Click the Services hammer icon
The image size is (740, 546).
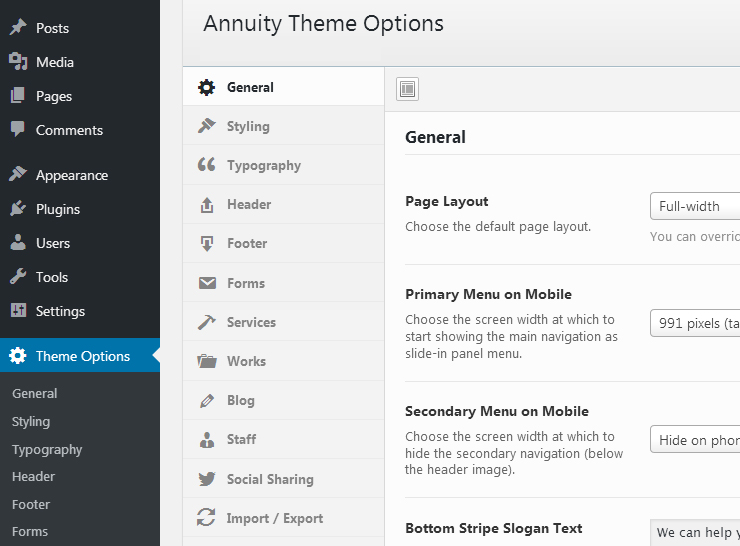[x=206, y=322]
